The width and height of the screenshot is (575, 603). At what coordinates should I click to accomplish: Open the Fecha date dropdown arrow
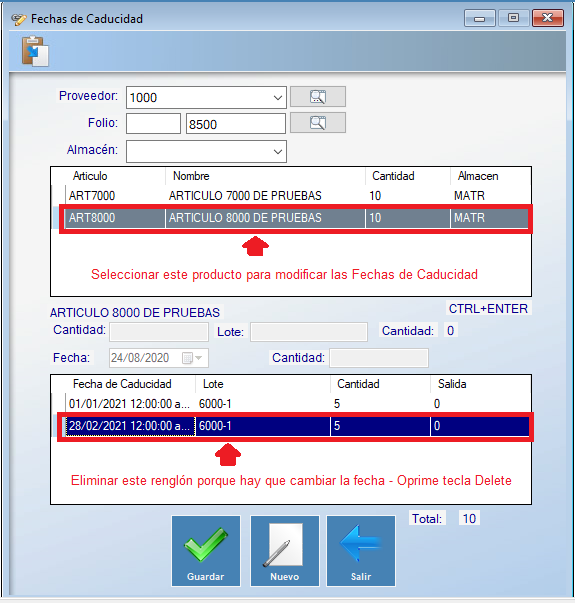pos(198,358)
